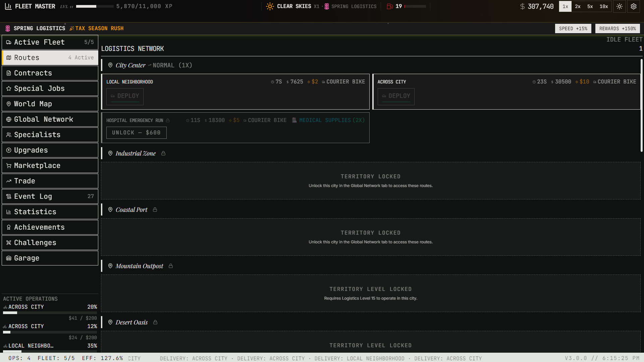Deploy on Local Neighborhood route
Image resolution: width=644 pixels, height=362 pixels.
(x=125, y=96)
